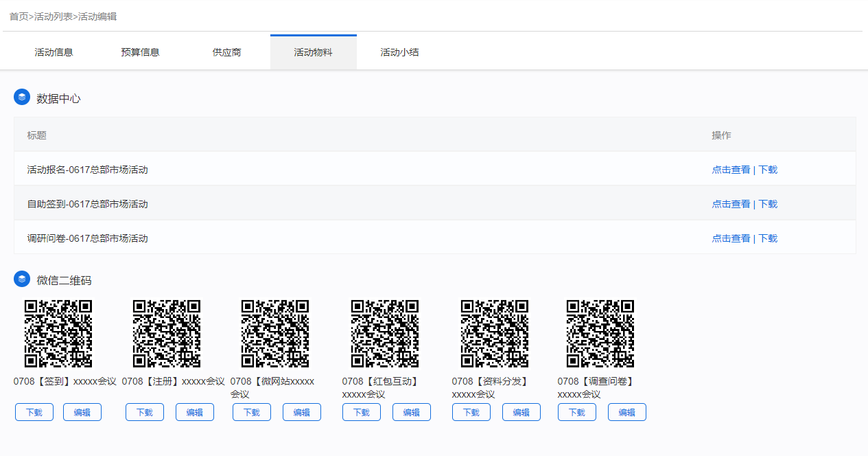Download the 0708【资料分发】 QR code

tap(471, 412)
